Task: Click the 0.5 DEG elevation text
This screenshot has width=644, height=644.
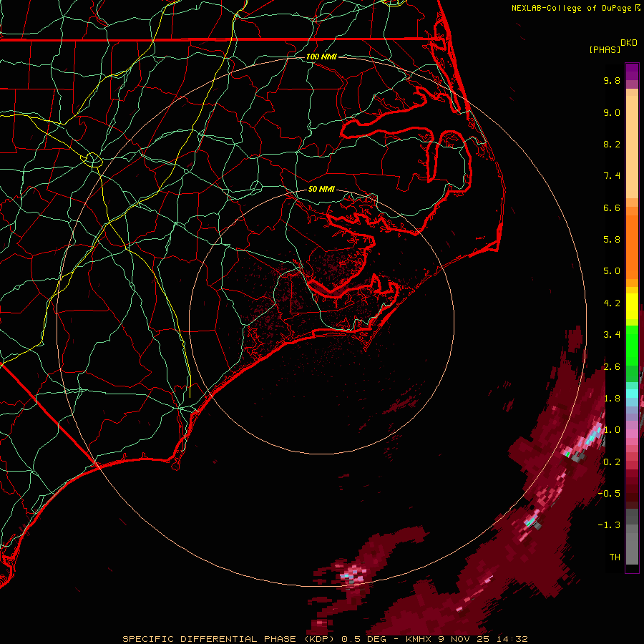Action: pos(366,639)
